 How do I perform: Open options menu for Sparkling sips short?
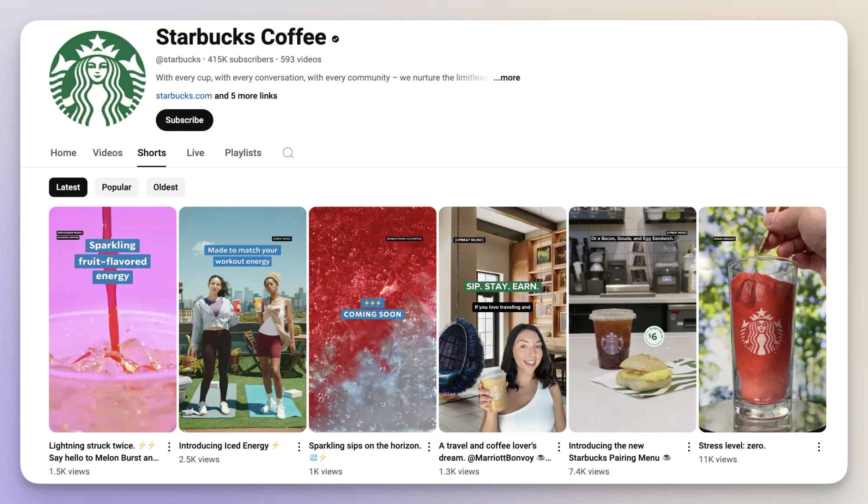tap(429, 446)
